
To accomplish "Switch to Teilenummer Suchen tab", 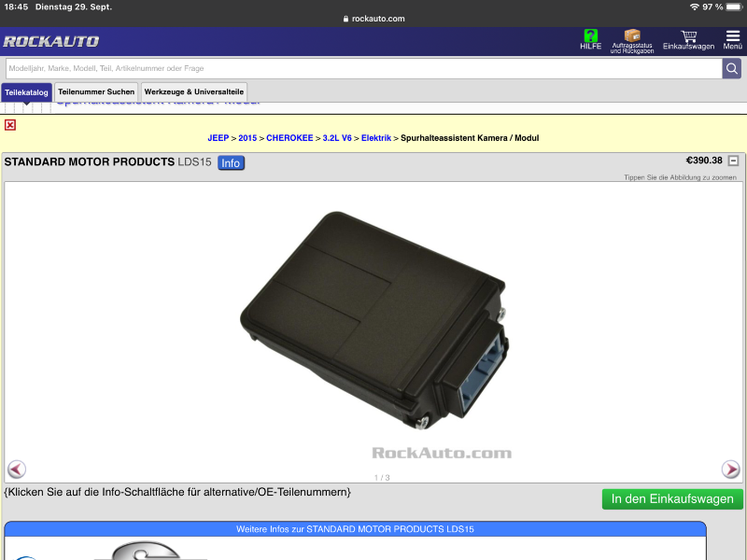I will click(x=96, y=92).
